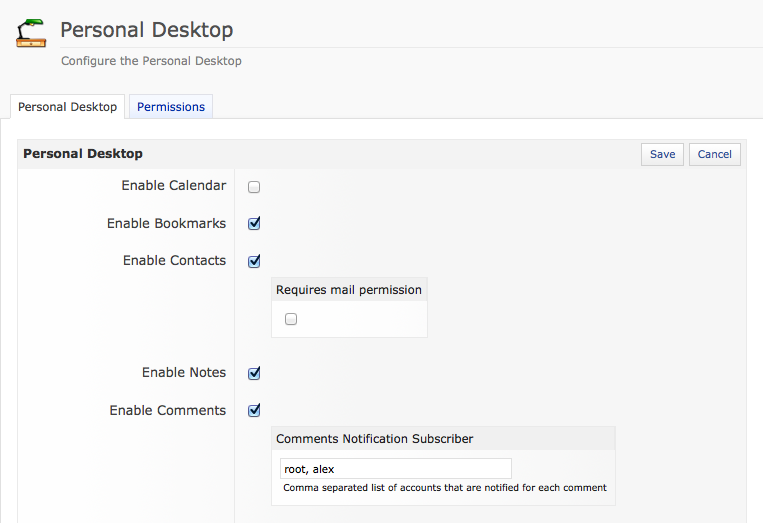Click the desk lamp Personal Desktop icon

[x=31, y=33]
